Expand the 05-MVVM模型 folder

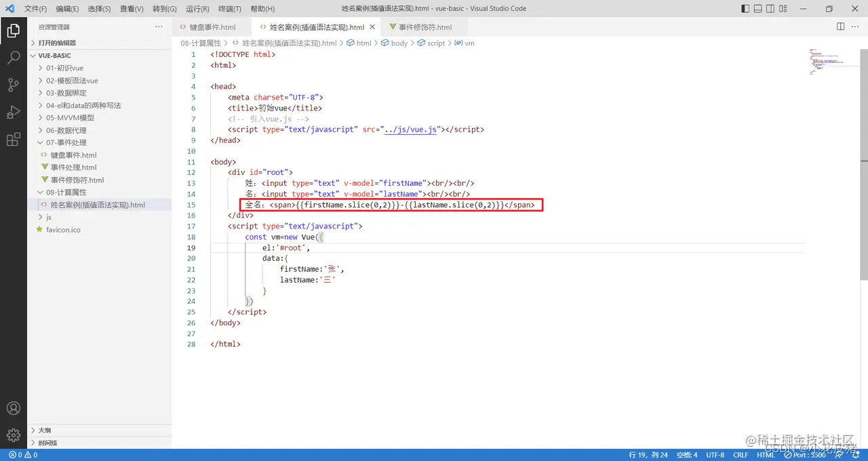pyautogui.click(x=100, y=118)
